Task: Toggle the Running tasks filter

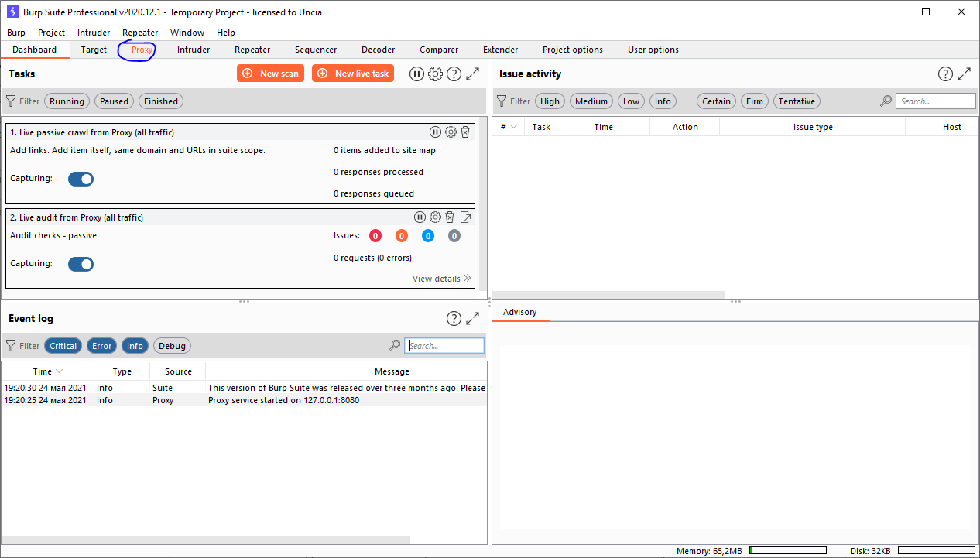Action: tap(67, 101)
